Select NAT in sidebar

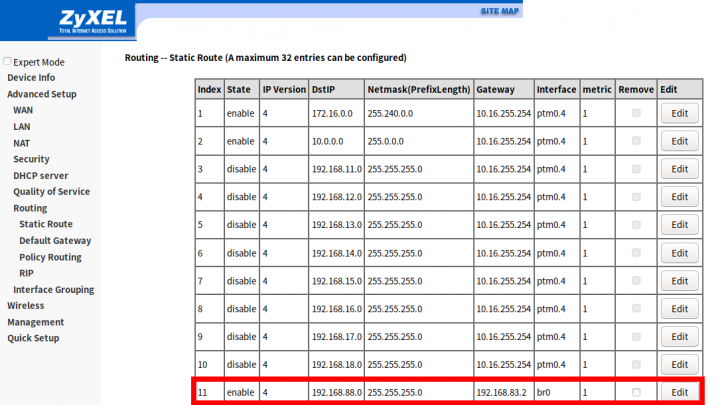pos(22,143)
